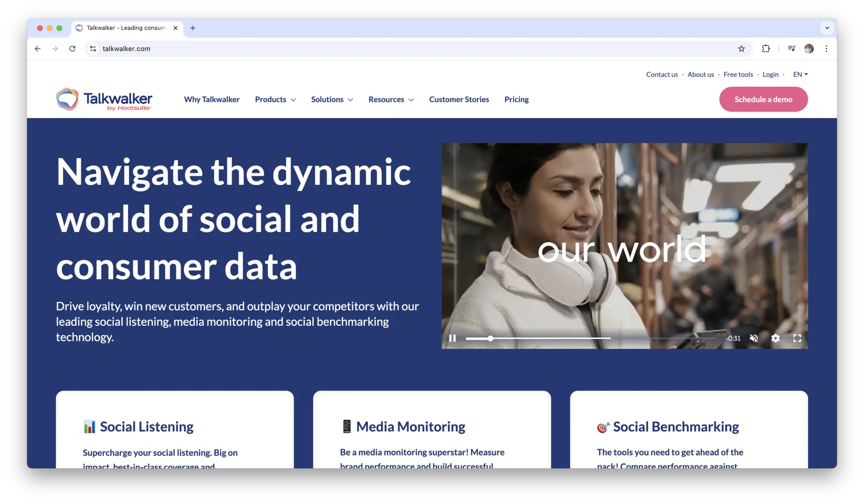864x504 pixels.
Task: Open a new browser tab
Action: 193,28
